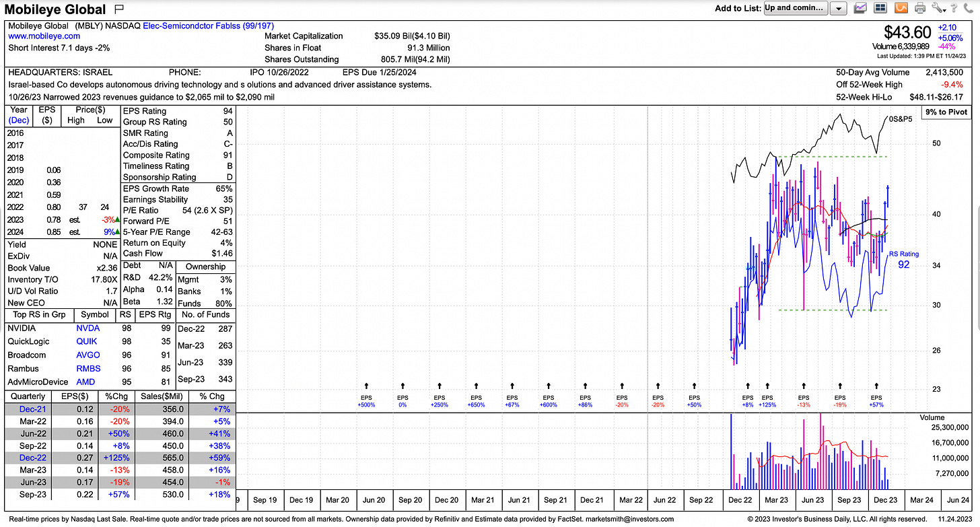Click the U/D Vol Ratio 1.7 row
The image size is (980, 527).
point(62,291)
